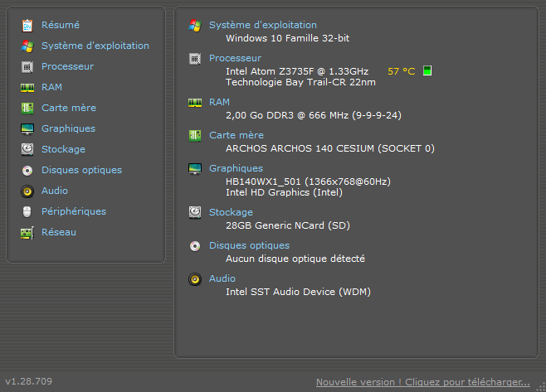The width and height of the screenshot is (546, 392).
Task: Click the Disques optiques heading in summary
Action: tap(249, 245)
